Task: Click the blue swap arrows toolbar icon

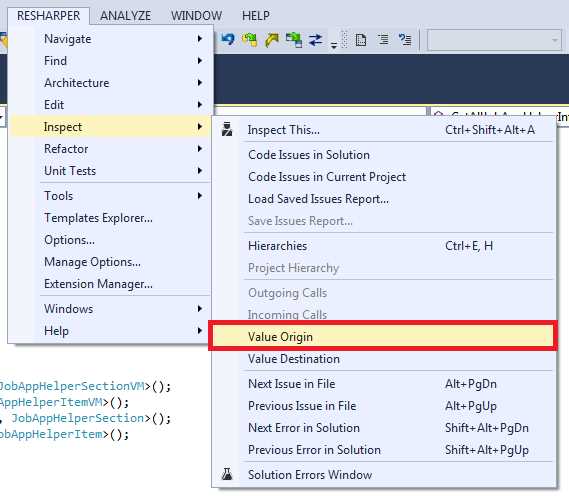Action: [x=316, y=40]
